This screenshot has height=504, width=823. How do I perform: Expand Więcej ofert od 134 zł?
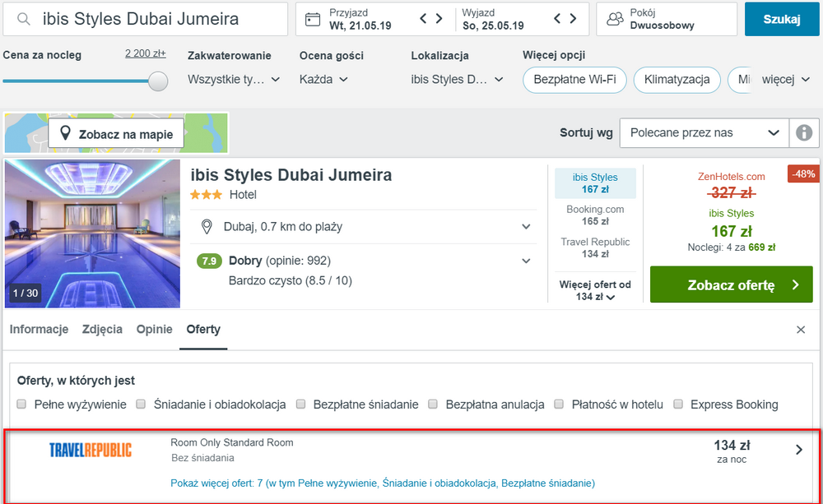[x=595, y=290]
